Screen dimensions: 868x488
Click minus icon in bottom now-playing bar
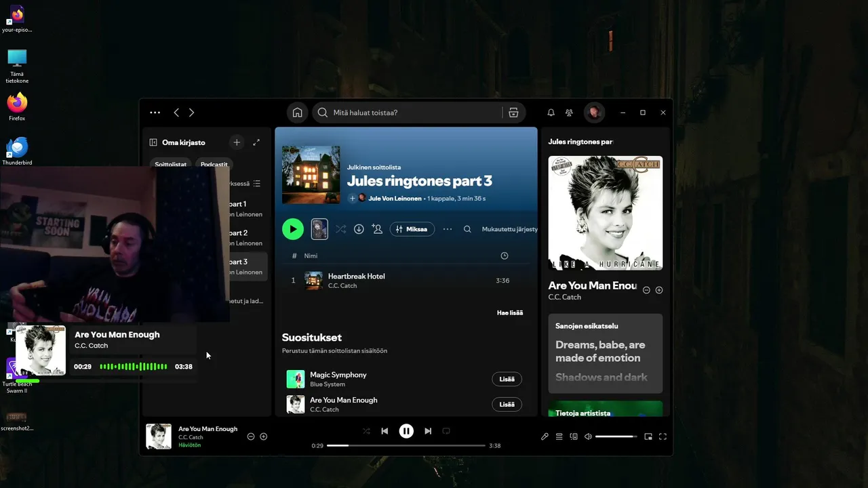click(251, 436)
